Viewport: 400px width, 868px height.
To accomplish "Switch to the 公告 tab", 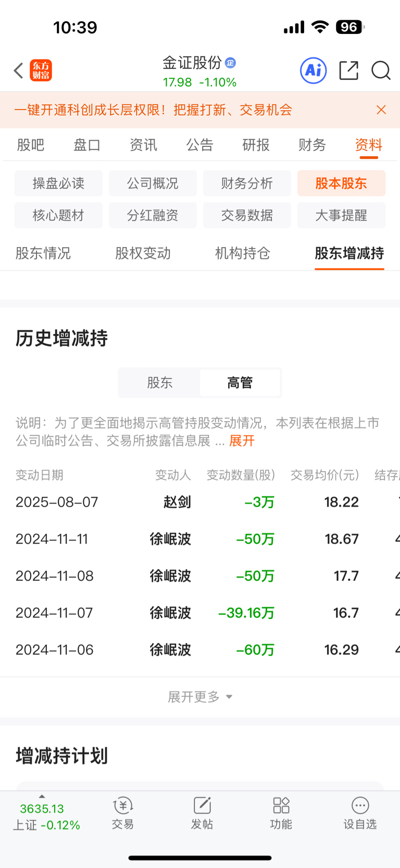I will coord(200,145).
